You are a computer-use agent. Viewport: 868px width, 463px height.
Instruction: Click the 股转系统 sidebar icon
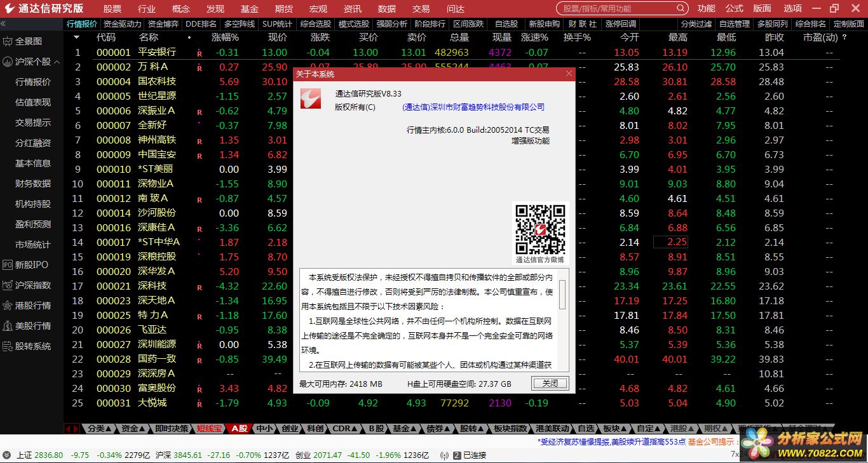(8, 346)
